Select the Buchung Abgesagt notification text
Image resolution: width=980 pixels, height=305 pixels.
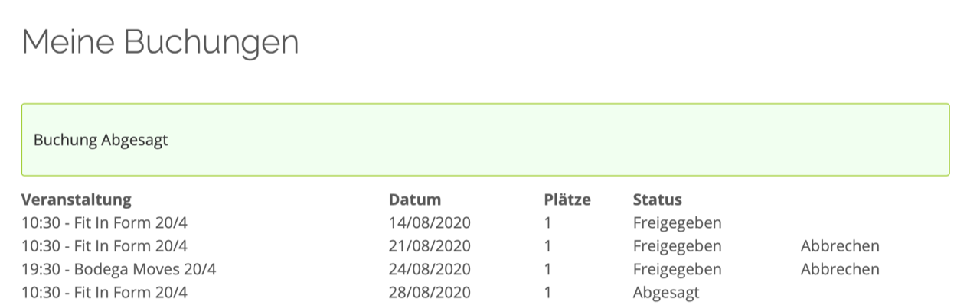[101, 141]
